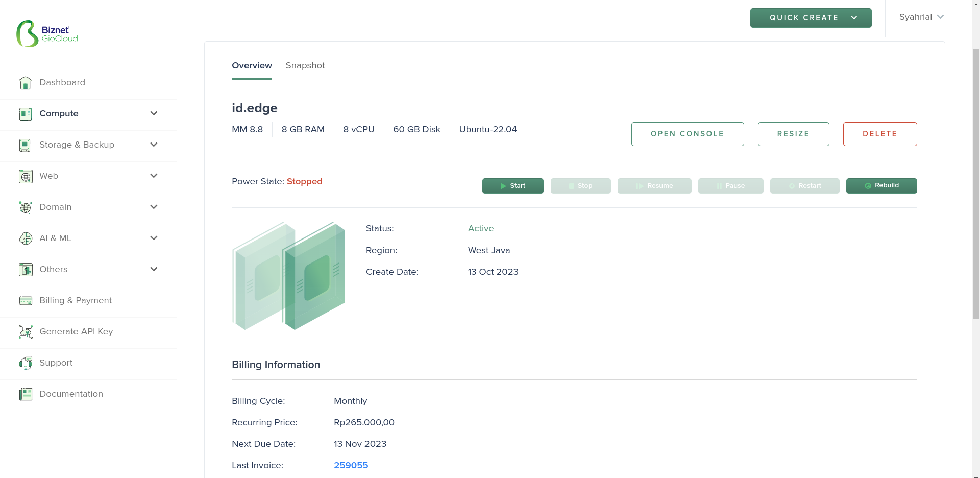This screenshot has width=980, height=478.
Task: Click the AI & ML brain icon
Action: tap(26, 238)
